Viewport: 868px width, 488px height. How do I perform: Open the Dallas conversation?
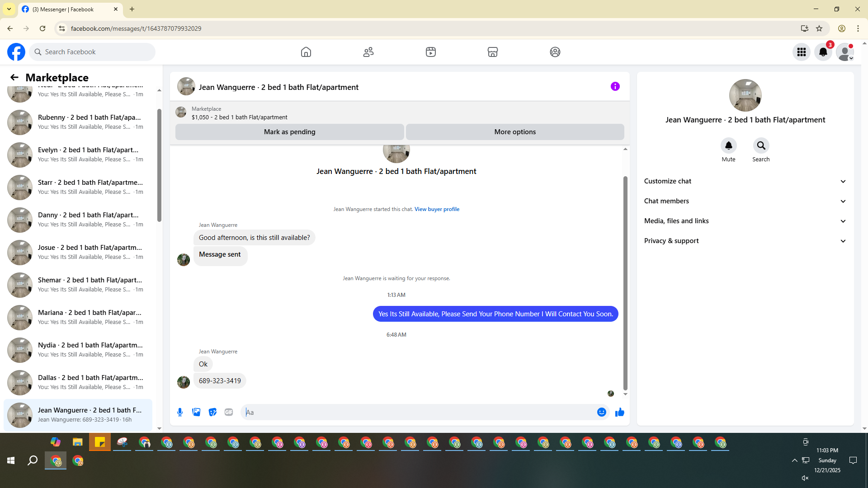(78, 383)
